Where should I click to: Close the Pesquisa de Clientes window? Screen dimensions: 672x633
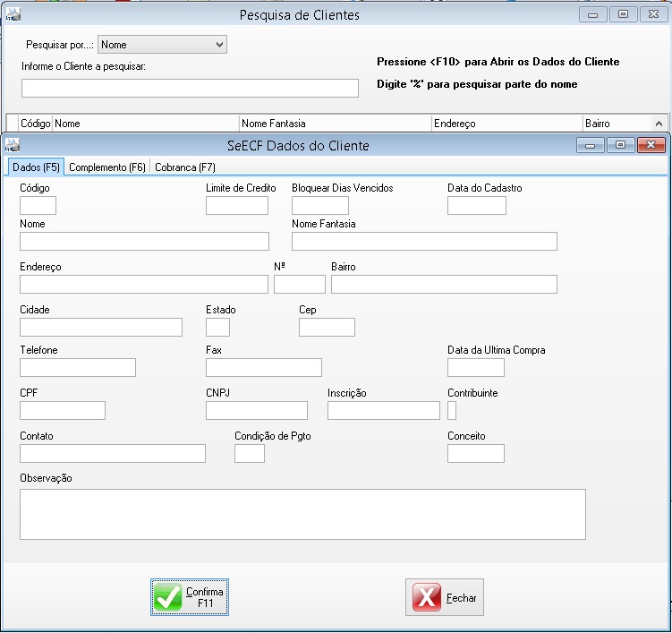pyautogui.click(x=654, y=14)
